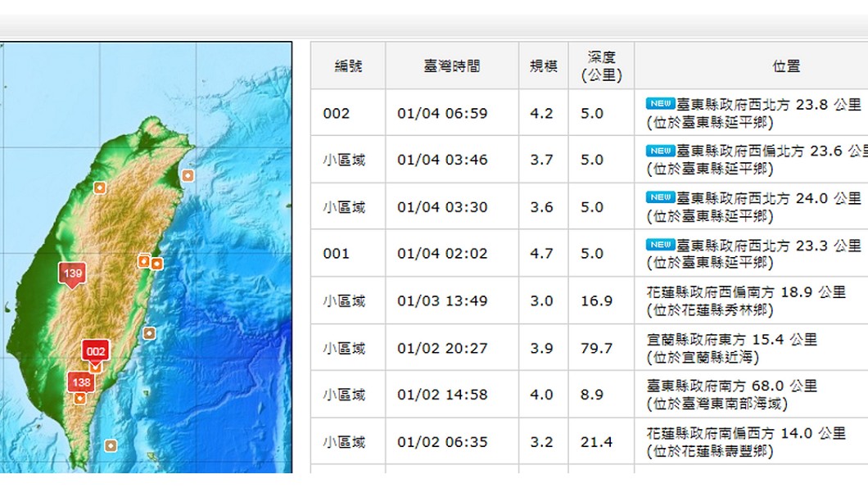Click the red 138 earthquake marker on map
This screenshot has height=488, width=868.
pos(81,382)
